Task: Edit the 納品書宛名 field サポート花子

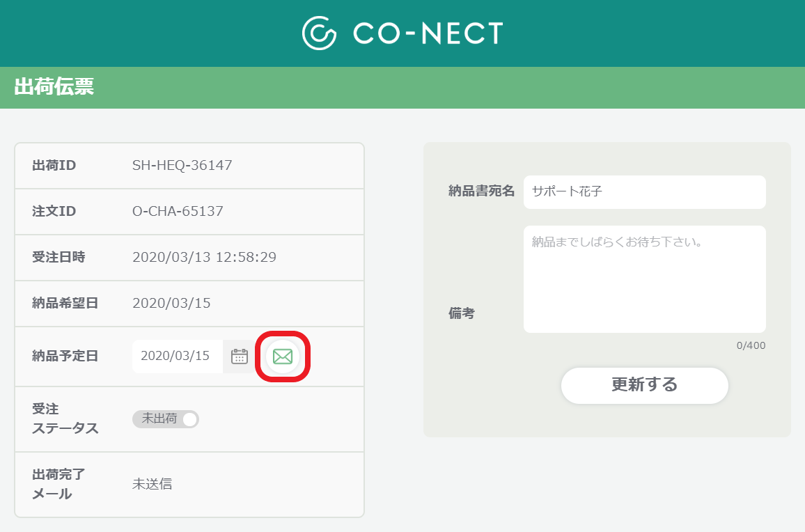Action: [644, 192]
